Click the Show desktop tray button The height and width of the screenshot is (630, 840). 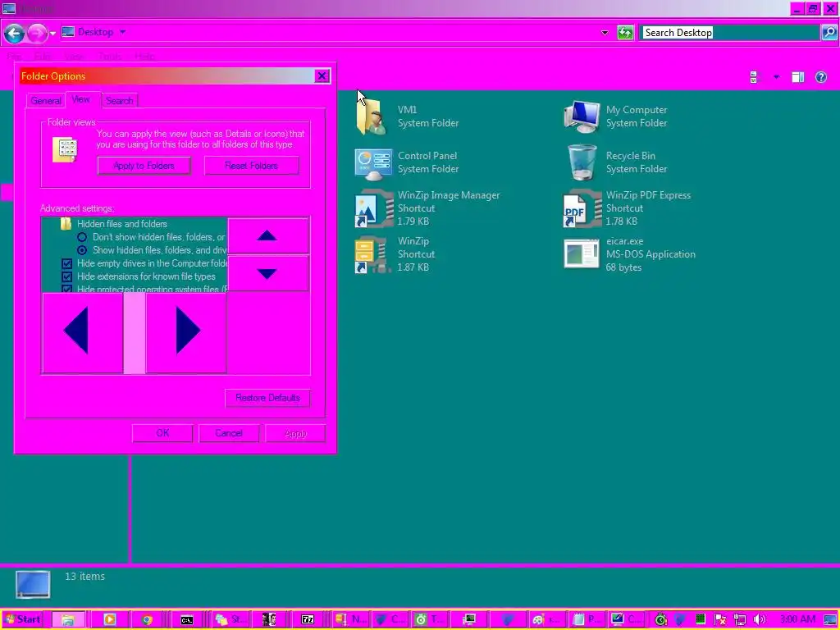pos(830,620)
